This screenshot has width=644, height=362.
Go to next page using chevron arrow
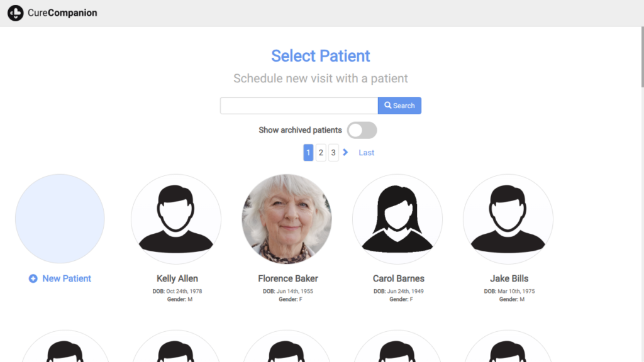pos(345,153)
